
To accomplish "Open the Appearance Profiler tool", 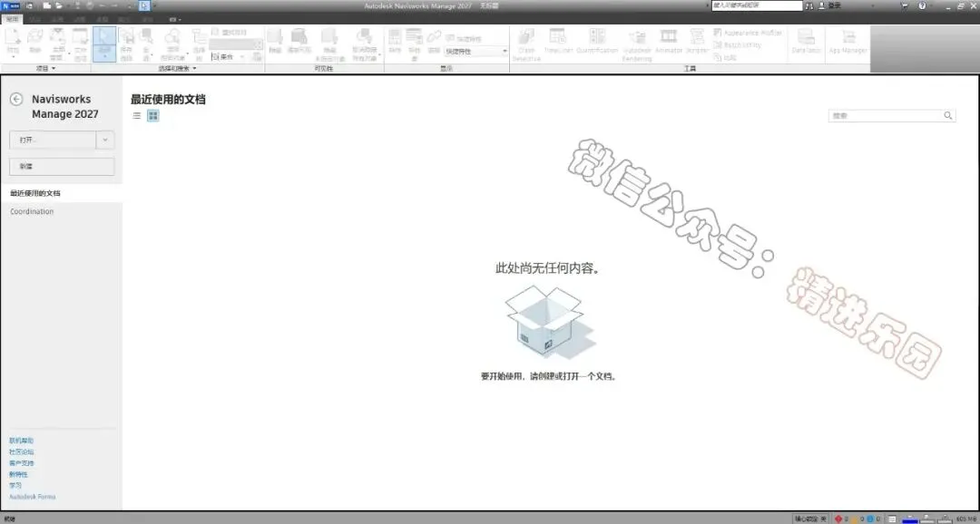I will [x=748, y=33].
